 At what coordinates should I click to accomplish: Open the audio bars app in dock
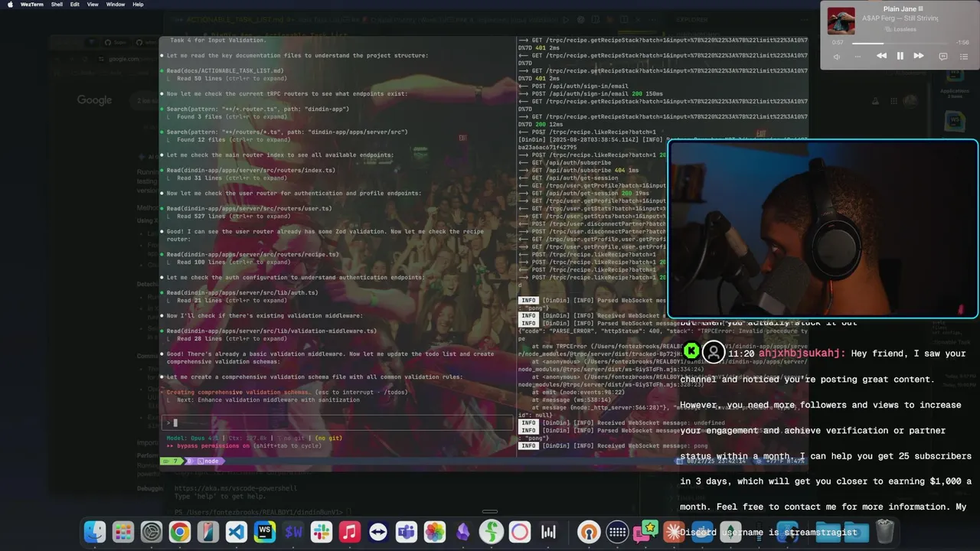548,531
